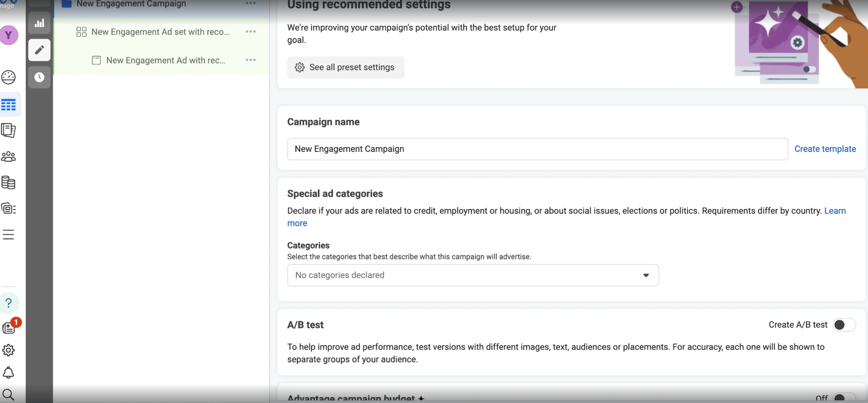
Task: Open the Campaigns table grid icon
Action: pyautogui.click(x=9, y=105)
